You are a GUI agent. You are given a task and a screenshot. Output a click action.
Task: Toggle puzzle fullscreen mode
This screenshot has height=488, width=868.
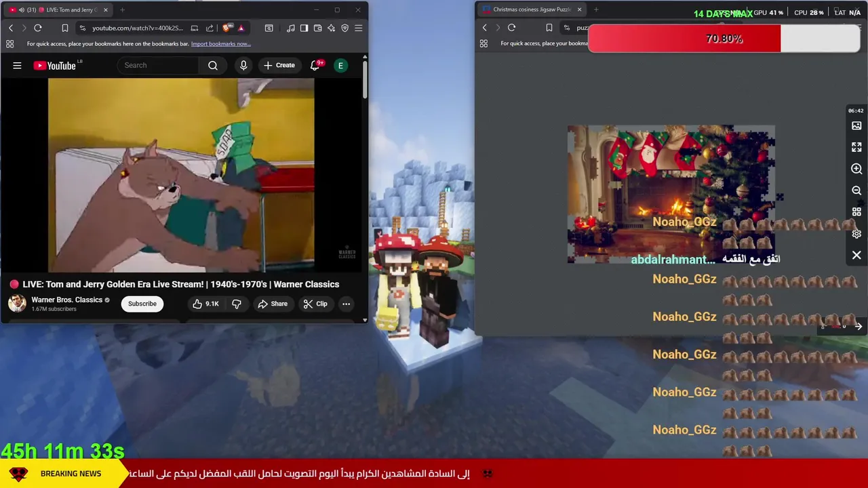click(856, 147)
